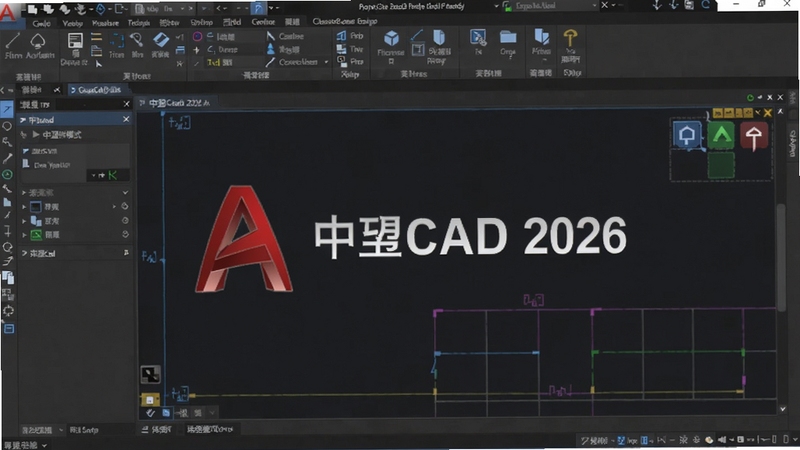800x450 pixels.
Task: Click the dark thumbnail icon above the yellow square
Action: tap(151, 374)
